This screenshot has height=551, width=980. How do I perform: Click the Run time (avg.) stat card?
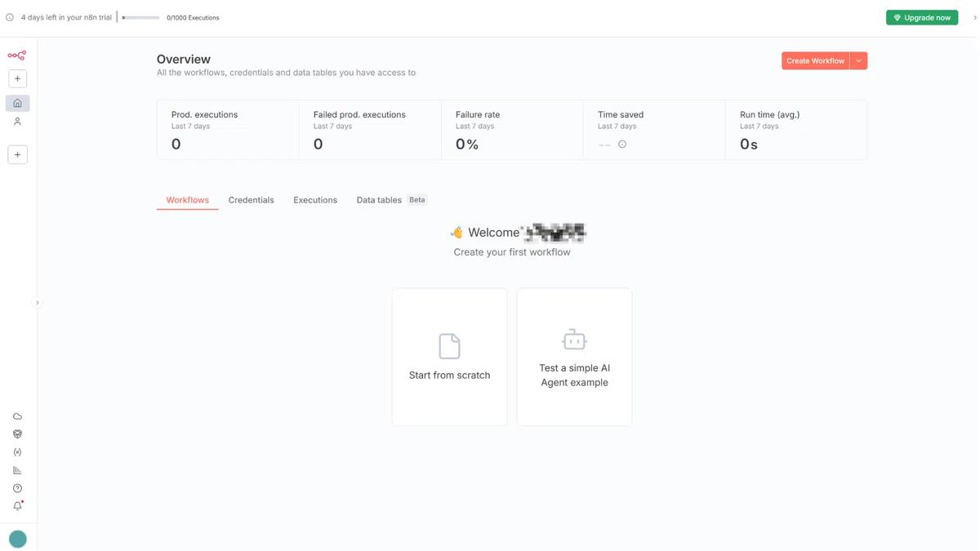click(x=796, y=130)
